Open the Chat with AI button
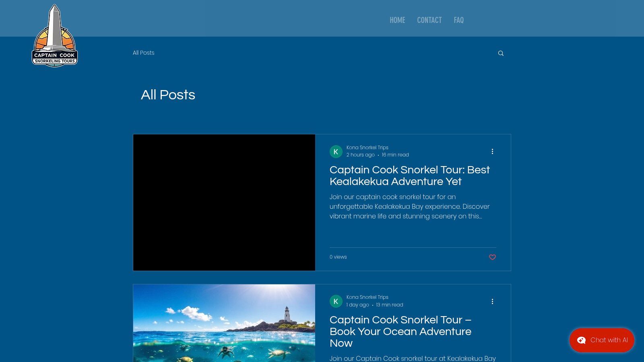The width and height of the screenshot is (644, 362). (x=602, y=340)
